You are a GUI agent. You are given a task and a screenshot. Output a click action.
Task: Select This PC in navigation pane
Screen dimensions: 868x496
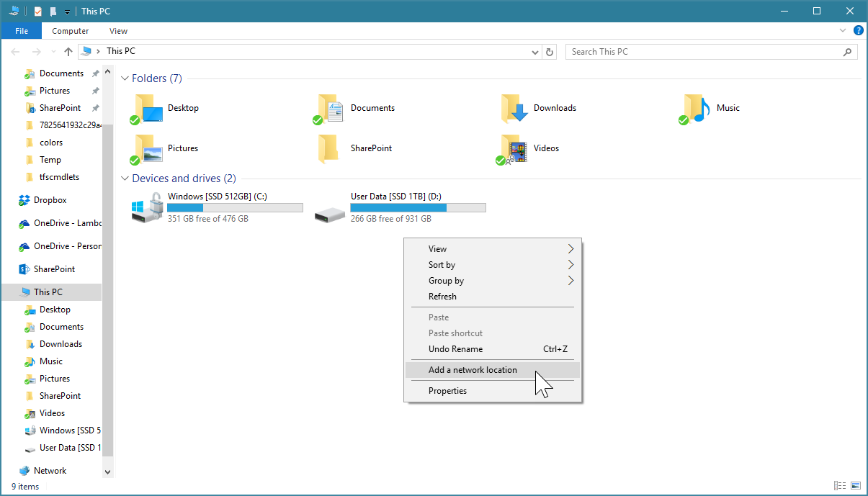coord(51,292)
